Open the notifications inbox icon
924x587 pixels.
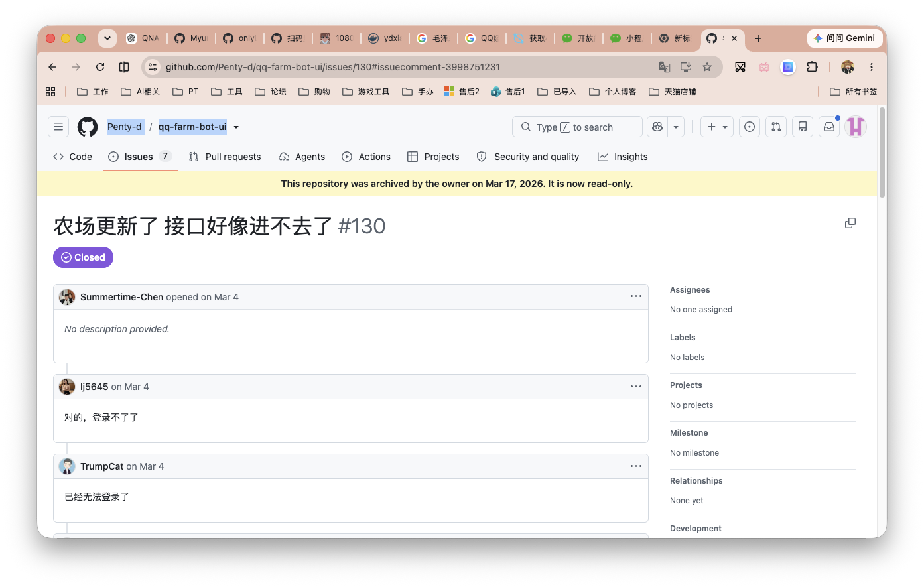pos(829,127)
